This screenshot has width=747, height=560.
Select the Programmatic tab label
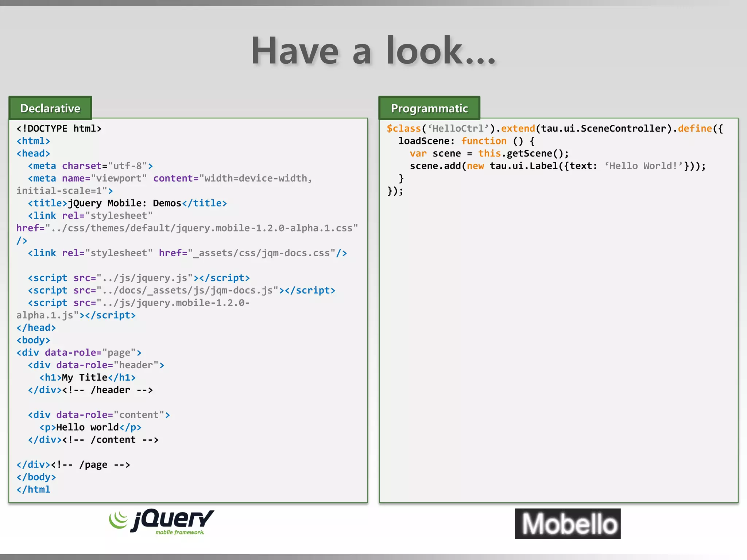coord(429,108)
